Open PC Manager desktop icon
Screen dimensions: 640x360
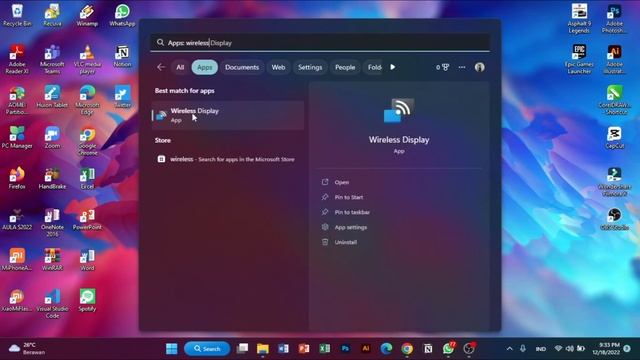(x=17, y=138)
